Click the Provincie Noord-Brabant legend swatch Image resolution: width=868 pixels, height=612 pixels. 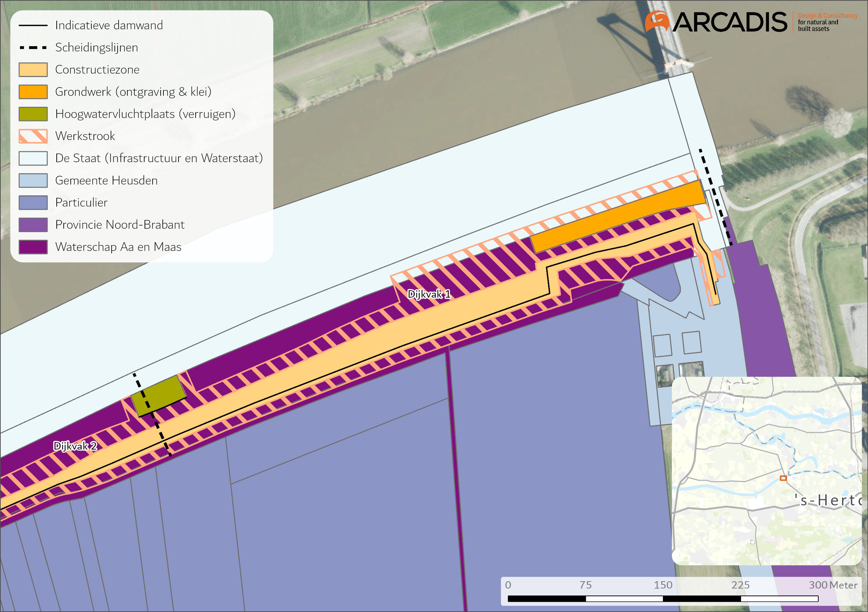[x=33, y=225]
